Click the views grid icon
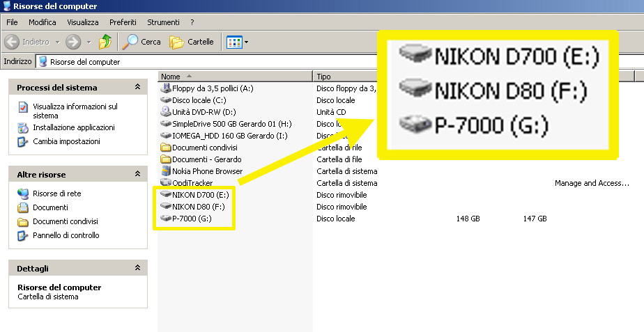644x332 pixels. [x=234, y=42]
